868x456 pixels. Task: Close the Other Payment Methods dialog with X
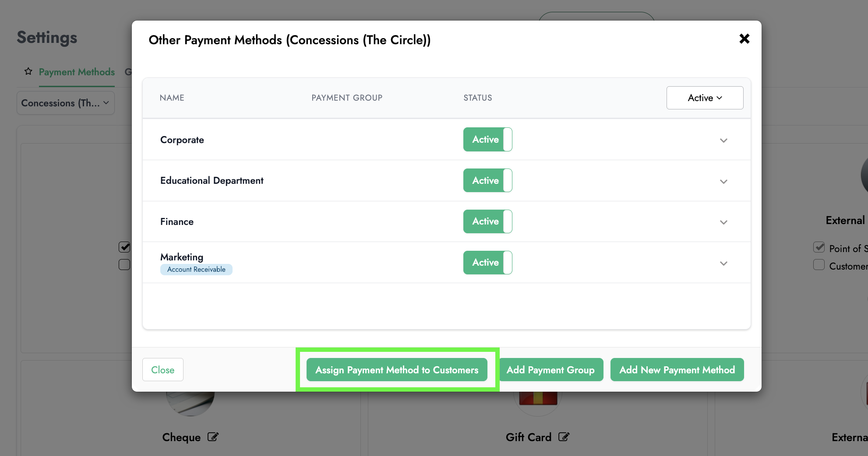pos(744,39)
